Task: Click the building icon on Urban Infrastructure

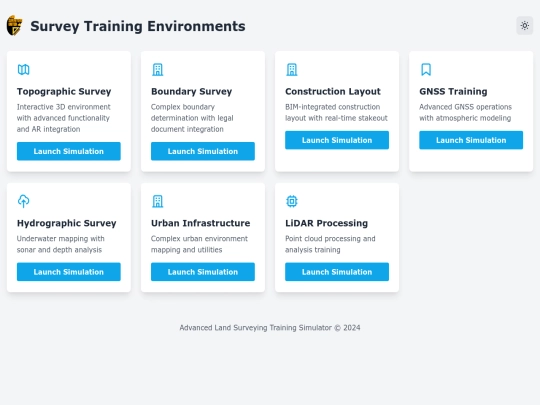Action: [x=158, y=201]
